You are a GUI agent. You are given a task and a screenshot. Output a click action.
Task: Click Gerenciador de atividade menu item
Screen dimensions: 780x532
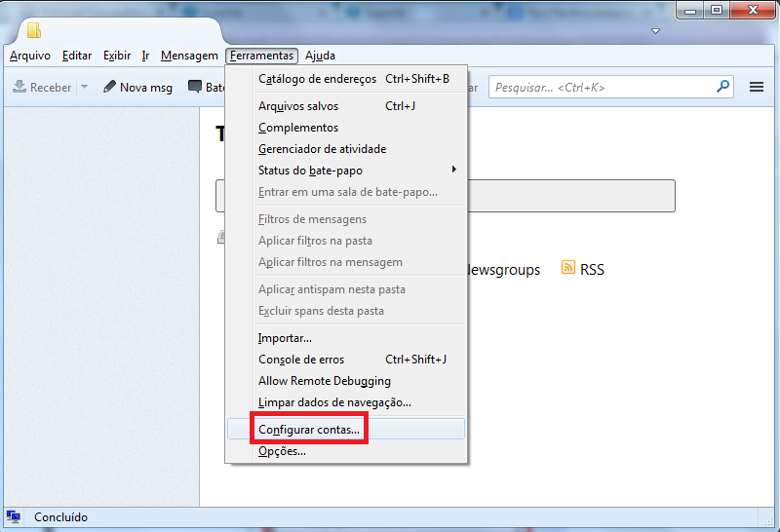(322, 149)
